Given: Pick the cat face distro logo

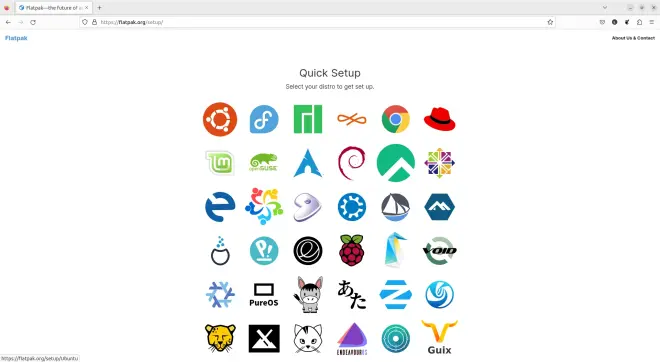Looking at the screenshot, I should [308, 338].
